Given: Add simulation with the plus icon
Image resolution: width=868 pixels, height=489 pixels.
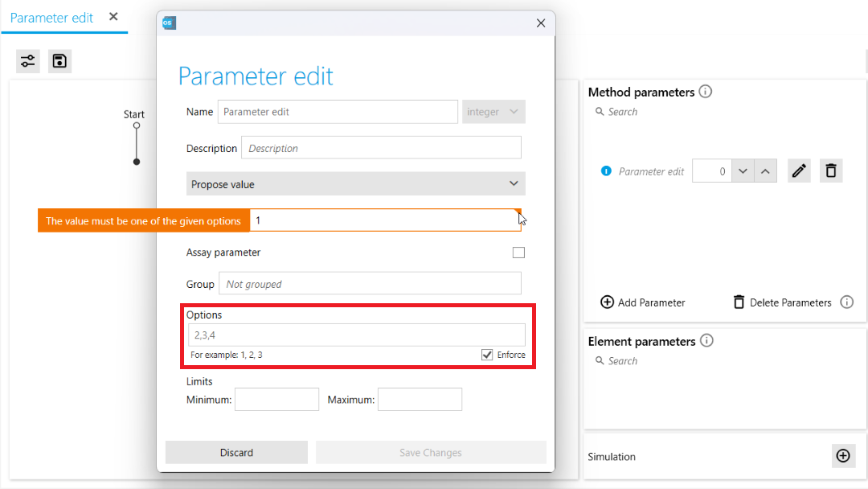Looking at the screenshot, I should click(843, 456).
